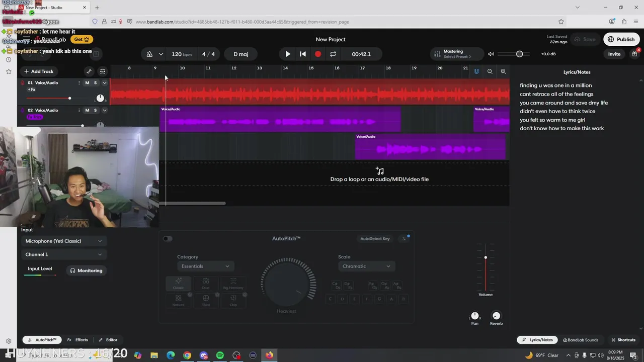Toggle cycle loop playback
The image size is (644, 362).
(333, 54)
